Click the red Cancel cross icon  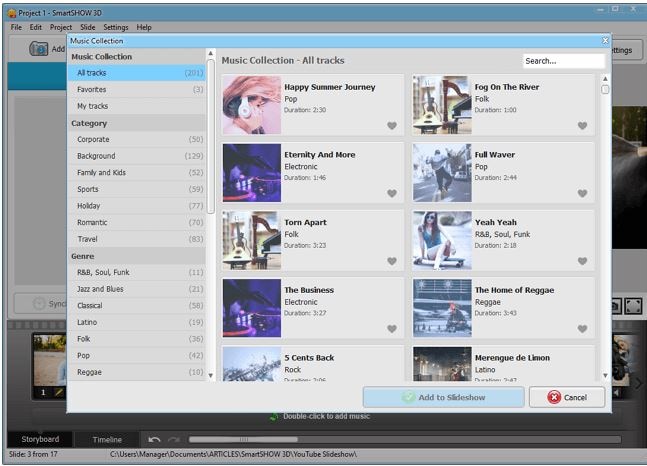tap(554, 397)
